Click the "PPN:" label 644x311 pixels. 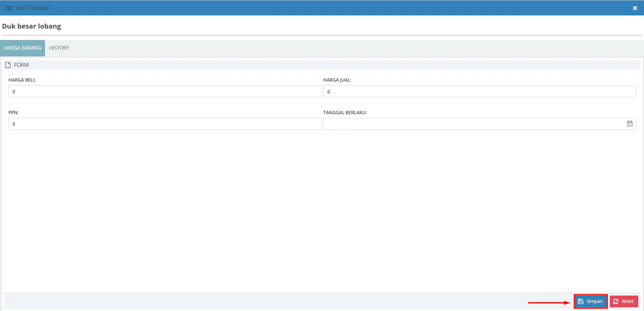tap(13, 113)
